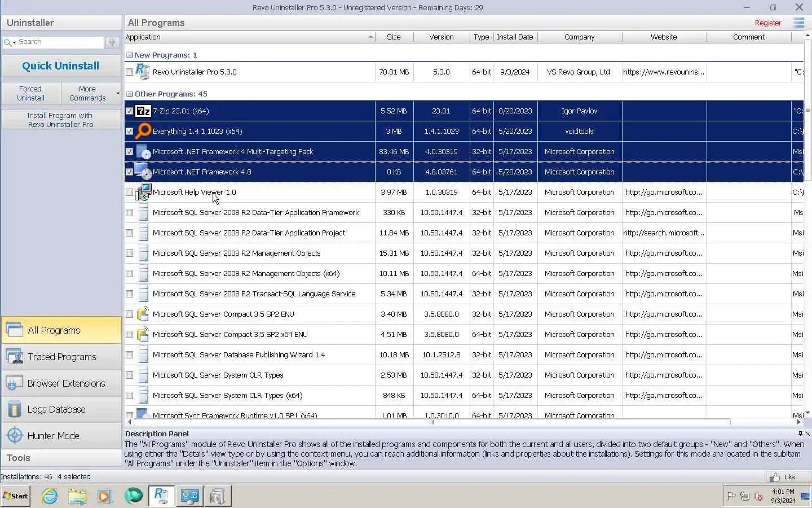Screen dimensions: 812x508
Task: Open the Logs Database section
Action: [61, 409]
